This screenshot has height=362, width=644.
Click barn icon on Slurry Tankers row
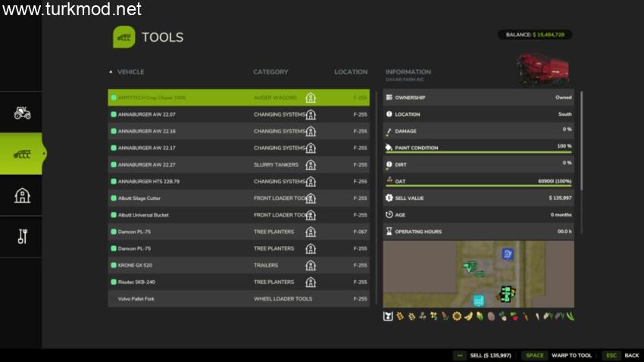[x=311, y=164]
